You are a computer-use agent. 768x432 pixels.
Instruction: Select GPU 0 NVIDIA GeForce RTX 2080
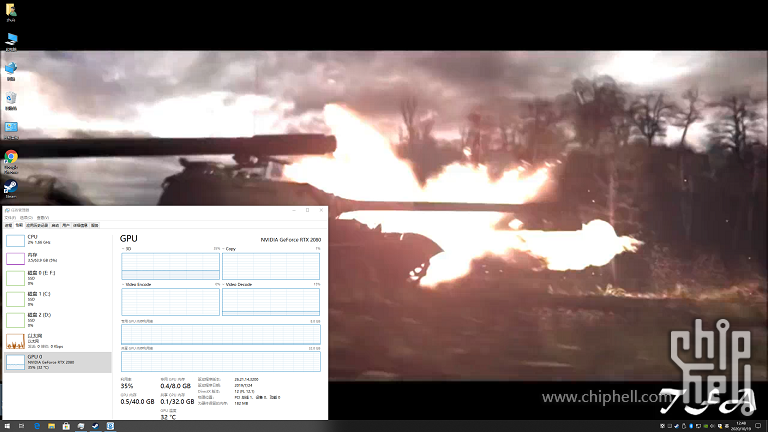[57, 362]
